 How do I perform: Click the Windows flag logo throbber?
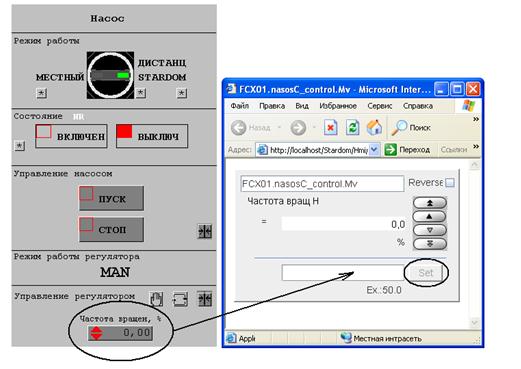(x=468, y=106)
